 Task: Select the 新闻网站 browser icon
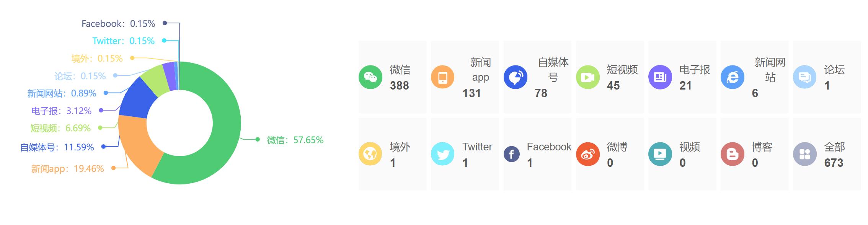pyautogui.click(x=732, y=77)
